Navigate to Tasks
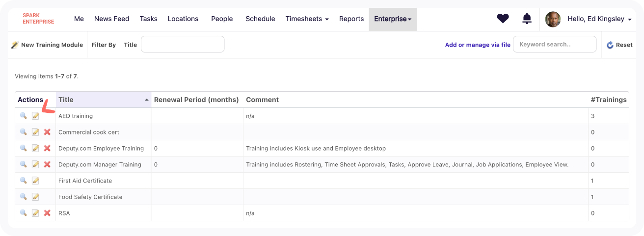The height and width of the screenshot is (236, 644). pyautogui.click(x=148, y=19)
